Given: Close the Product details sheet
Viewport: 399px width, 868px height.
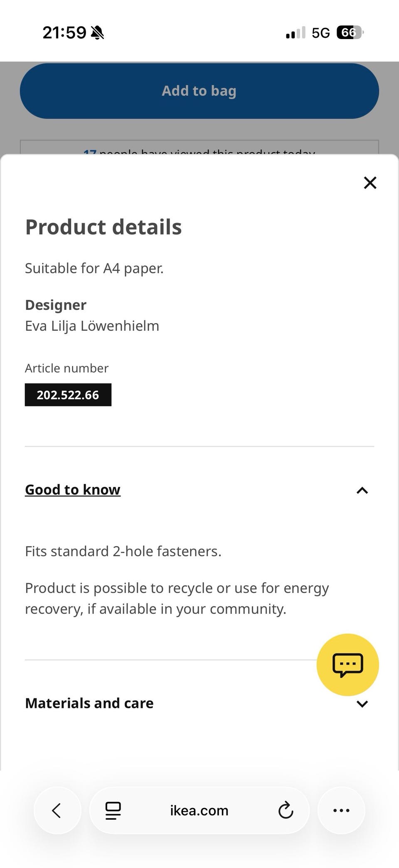Looking at the screenshot, I should (x=370, y=183).
